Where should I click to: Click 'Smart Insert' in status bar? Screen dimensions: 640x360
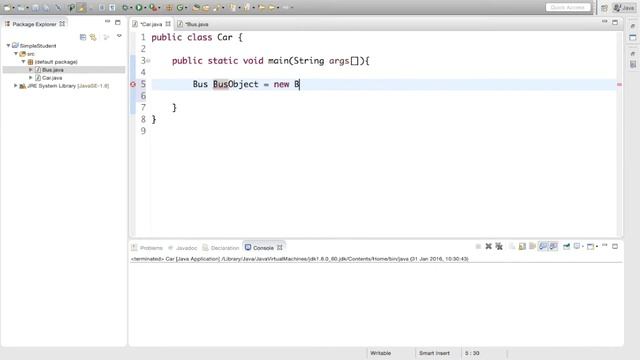(x=434, y=353)
